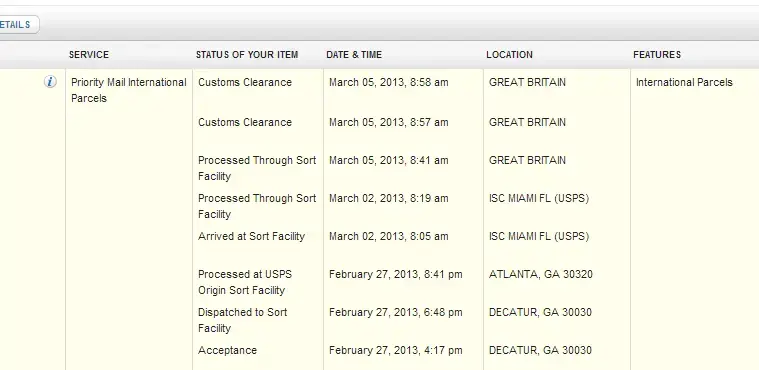This screenshot has height=370, width=759.
Task: Click the DATE & TIME column header
Action: pyautogui.click(x=354, y=55)
